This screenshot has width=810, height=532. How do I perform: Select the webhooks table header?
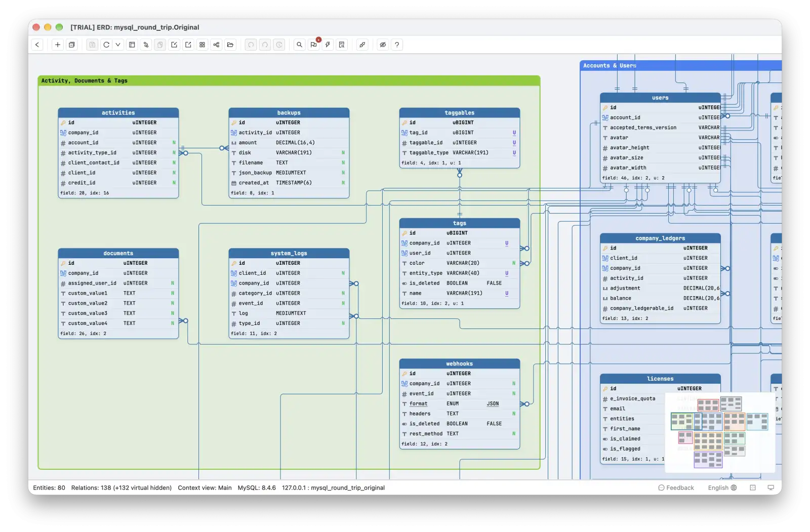coord(460,363)
